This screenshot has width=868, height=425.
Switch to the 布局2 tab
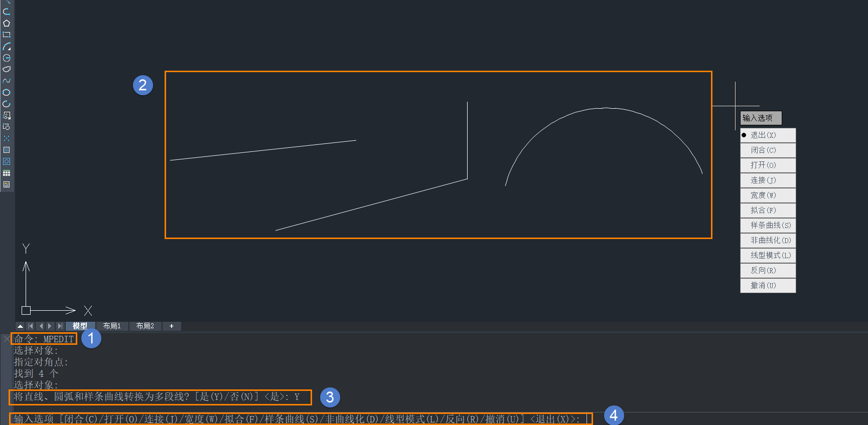145,326
